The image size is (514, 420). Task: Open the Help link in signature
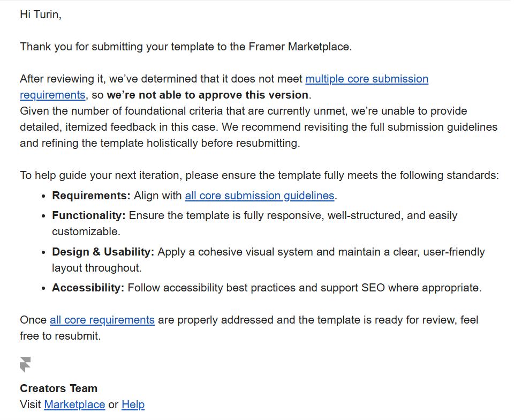pyautogui.click(x=133, y=404)
